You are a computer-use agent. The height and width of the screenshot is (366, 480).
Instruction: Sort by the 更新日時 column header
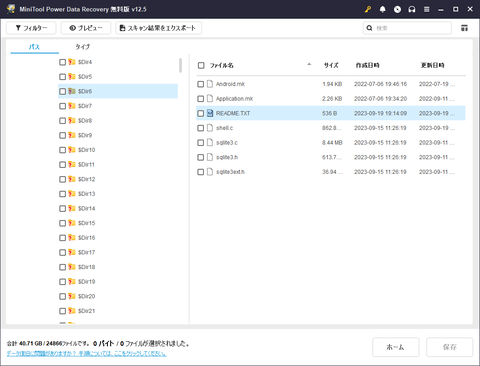432,65
